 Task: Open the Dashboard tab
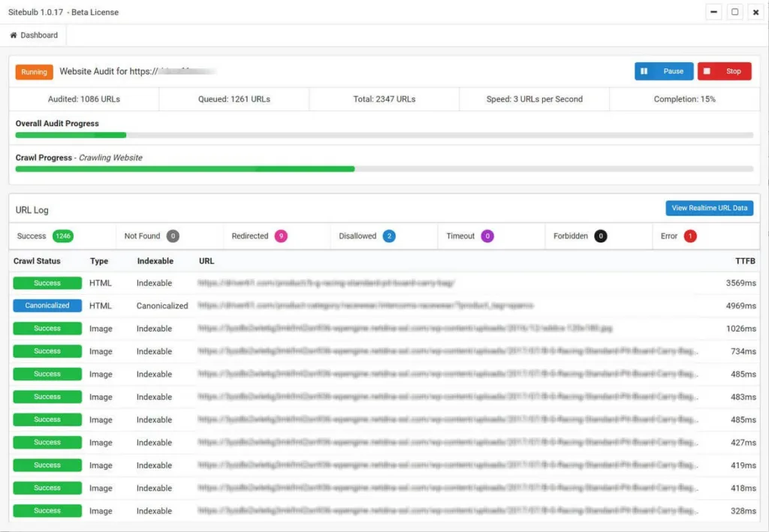click(x=33, y=35)
